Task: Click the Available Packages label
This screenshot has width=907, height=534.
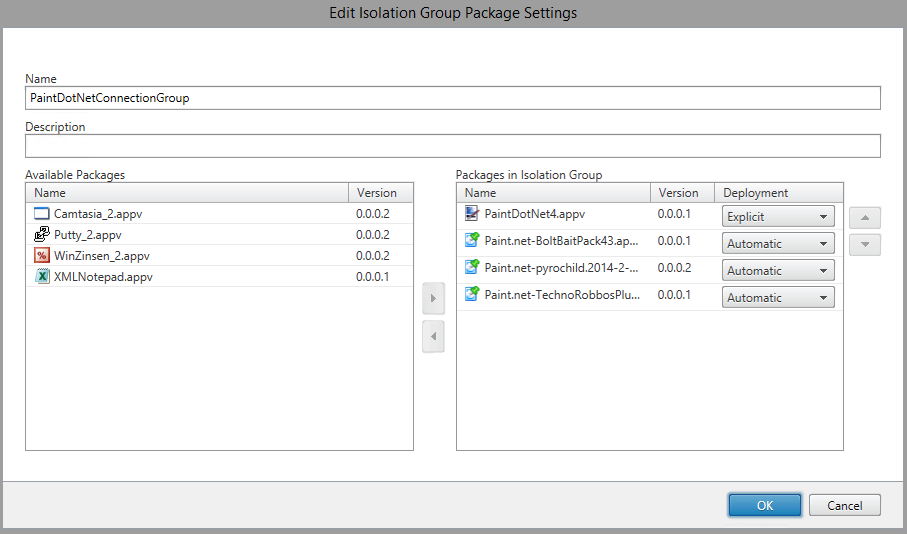Action: [75, 175]
